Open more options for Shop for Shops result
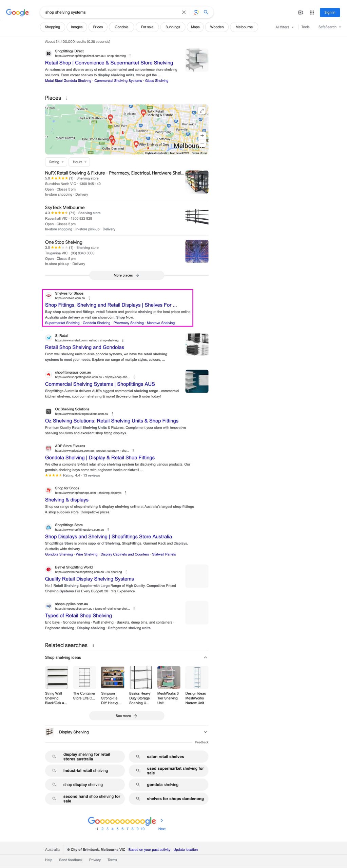The width and height of the screenshot is (347, 868). click(x=126, y=493)
